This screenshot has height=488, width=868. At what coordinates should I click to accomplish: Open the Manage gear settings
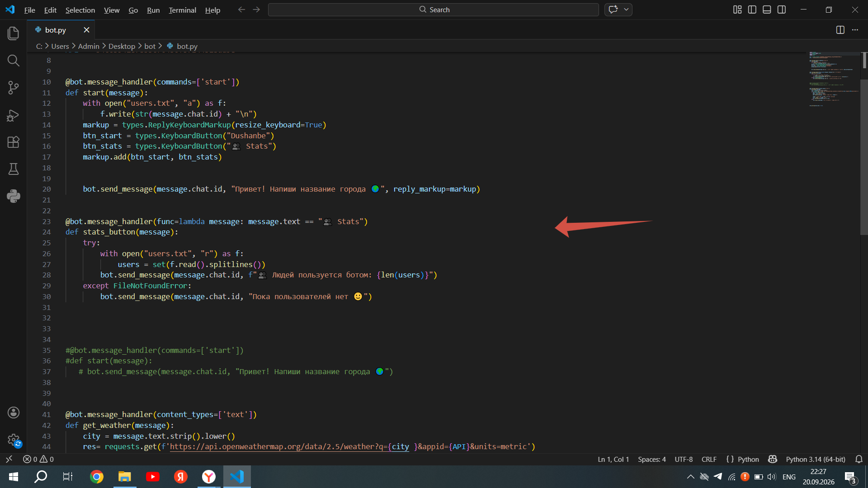(x=14, y=439)
